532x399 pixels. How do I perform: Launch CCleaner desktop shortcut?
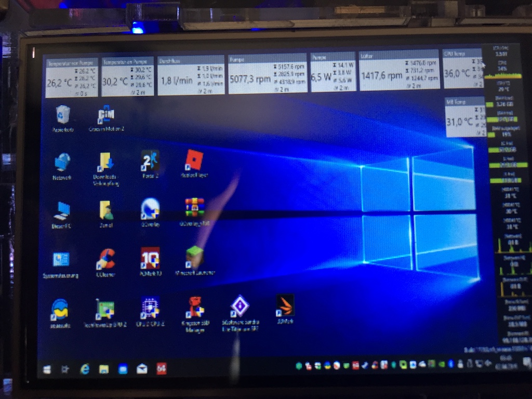click(x=105, y=263)
